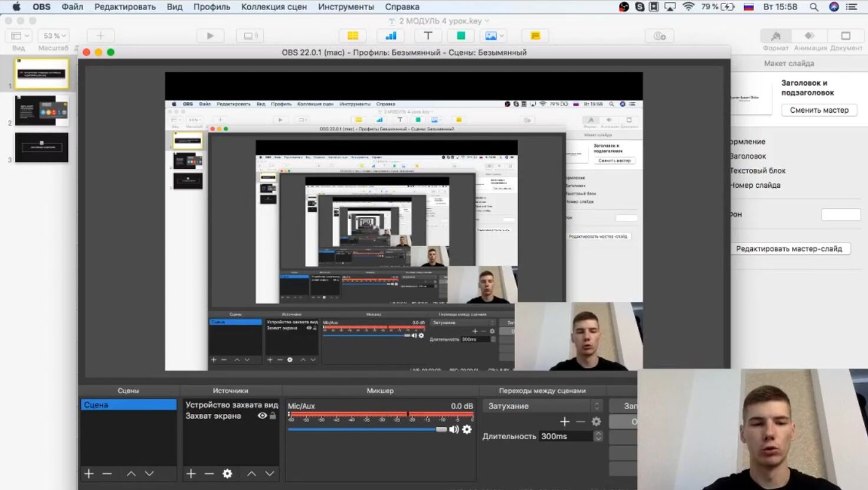This screenshot has height=490, width=868.
Task: Open the Коллекция сцен menu
Action: pyautogui.click(x=274, y=7)
